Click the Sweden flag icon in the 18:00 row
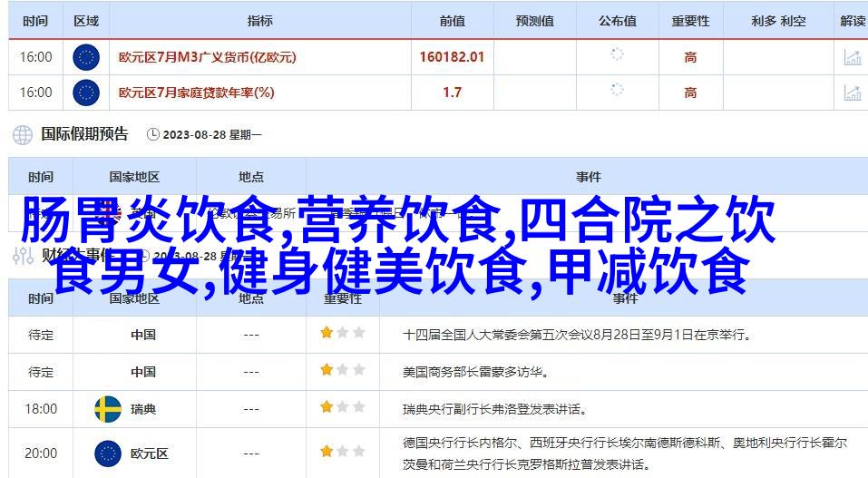868x478 pixels. coord(108,409)
